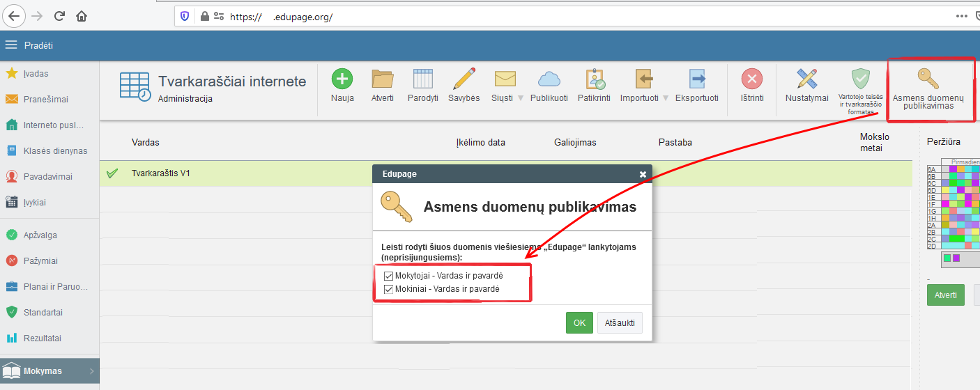Click the Savybės pencil icon

[x=464, y=79]
